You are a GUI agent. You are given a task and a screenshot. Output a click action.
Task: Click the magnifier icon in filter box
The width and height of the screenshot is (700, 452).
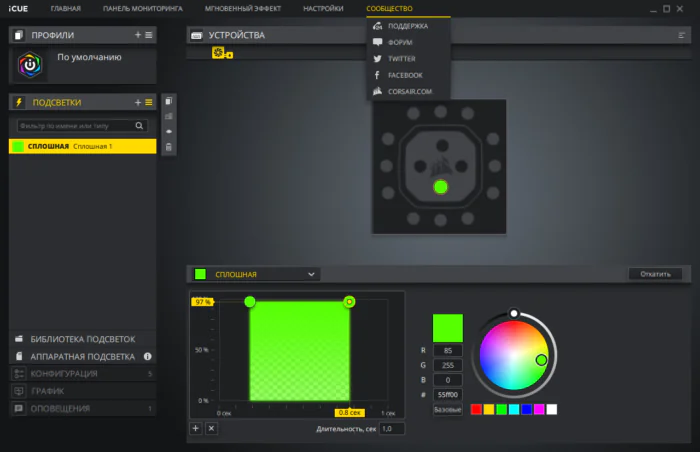click(139, 126)
